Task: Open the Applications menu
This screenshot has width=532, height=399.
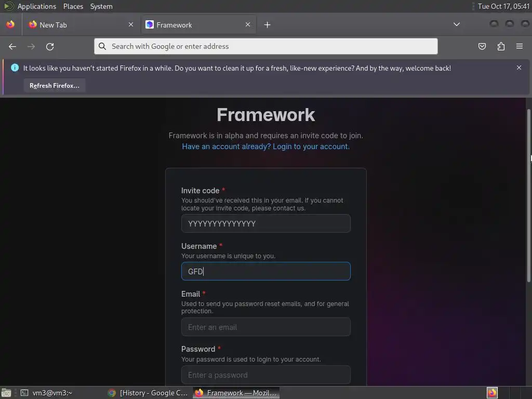Action: (37, 6)
